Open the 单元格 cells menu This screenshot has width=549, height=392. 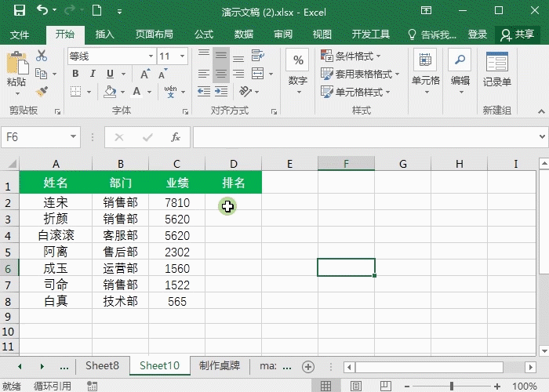click(x=425, y=72)
